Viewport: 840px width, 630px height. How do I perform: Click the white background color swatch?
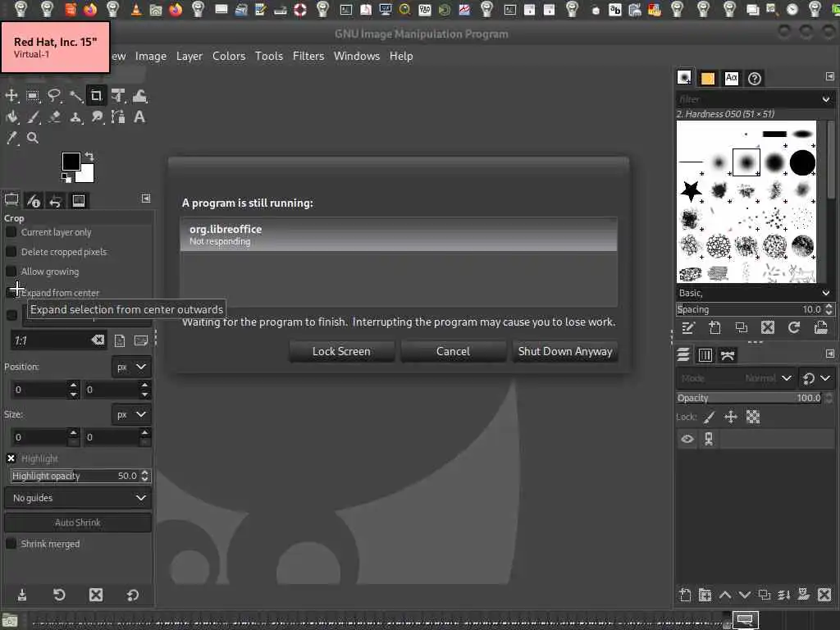(87, 175)
